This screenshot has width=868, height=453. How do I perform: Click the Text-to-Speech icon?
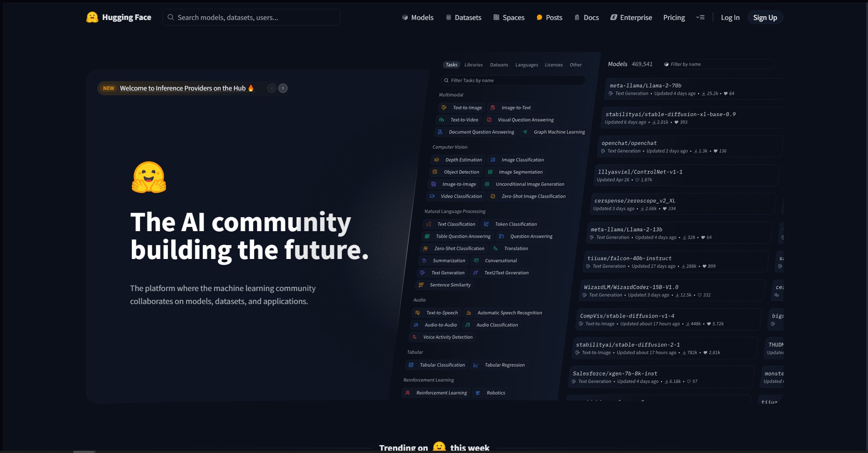pos(418,313)
